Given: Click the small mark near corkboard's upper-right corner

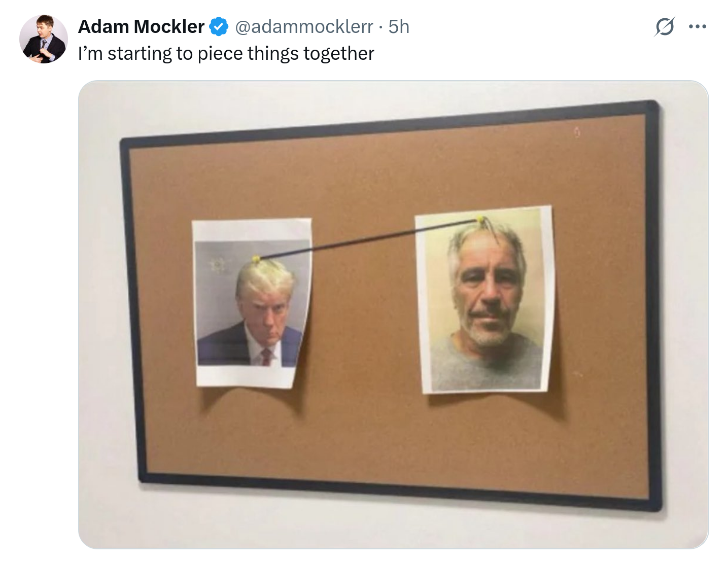Looking at the screenshot, I should [x=577, y=133].
